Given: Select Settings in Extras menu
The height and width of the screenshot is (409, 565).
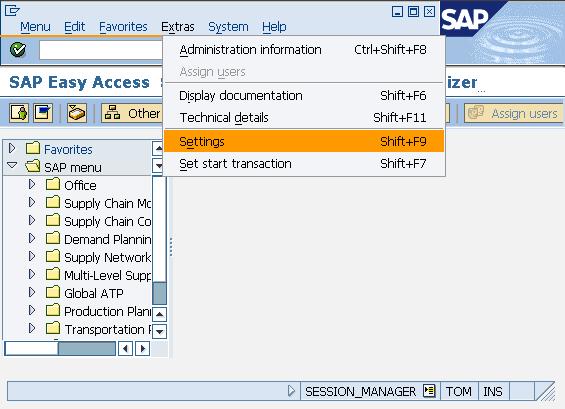Looking at the screenshot, I should tap(303, 141).
